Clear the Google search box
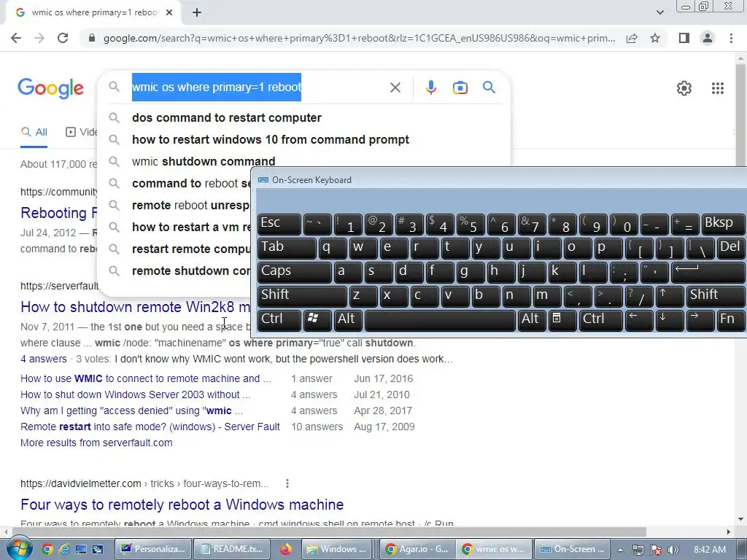 pos(395,87)
